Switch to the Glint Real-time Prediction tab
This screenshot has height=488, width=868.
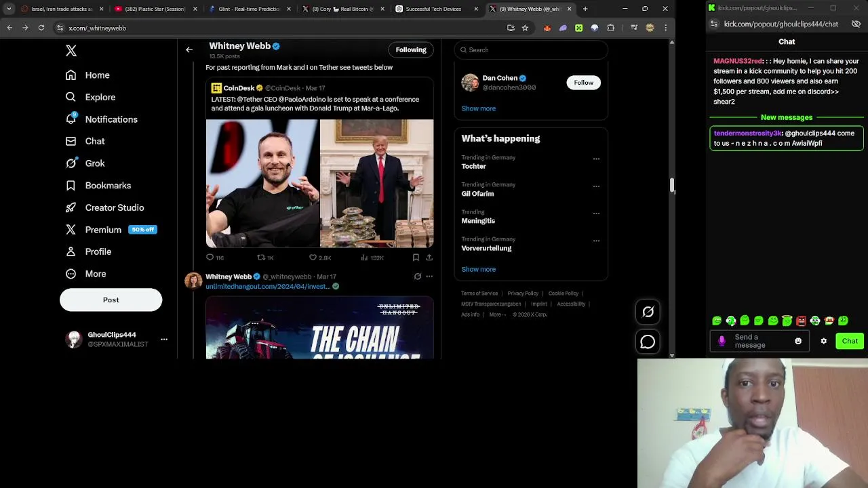click(x=248, y=9)
